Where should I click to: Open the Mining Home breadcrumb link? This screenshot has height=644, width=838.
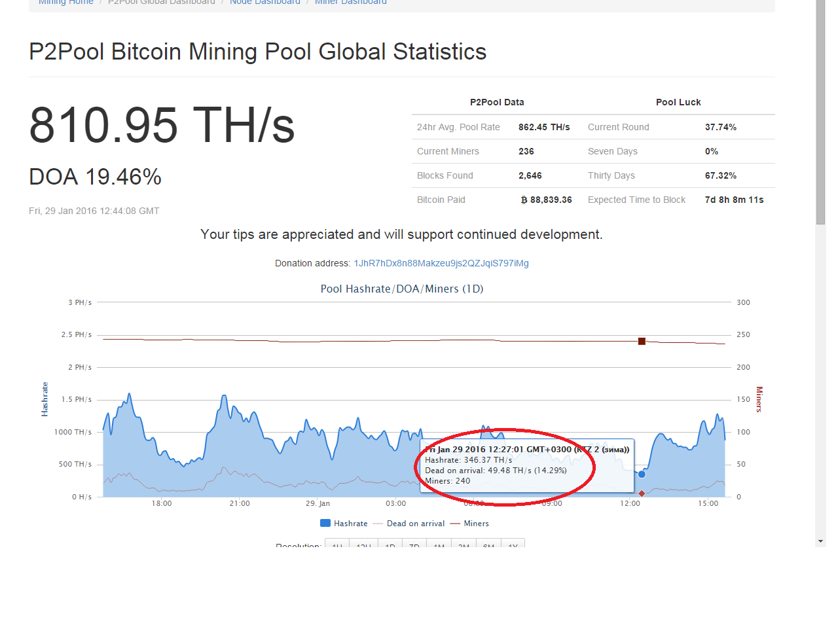[x=65, y=3]
